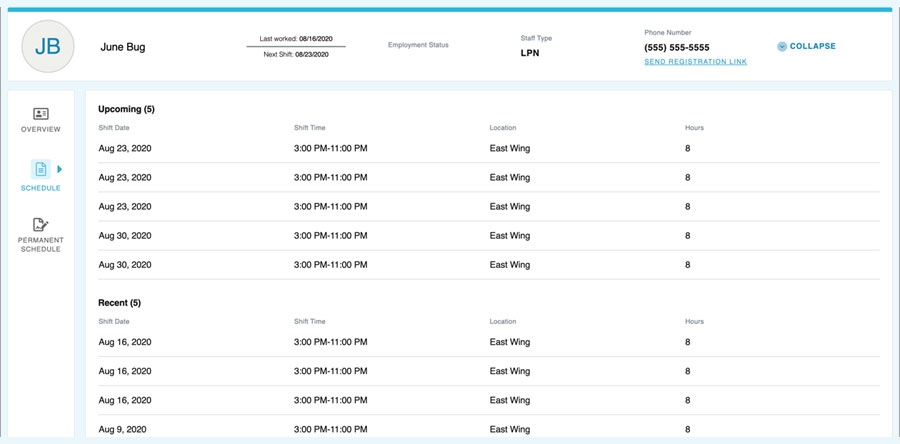Open the Permanent Schedule icon

pos(41,225)
